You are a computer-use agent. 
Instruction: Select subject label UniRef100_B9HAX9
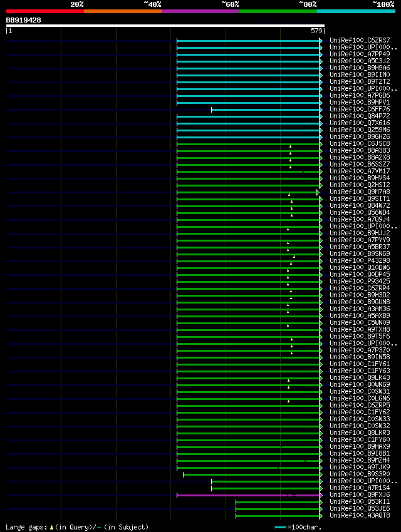(360, 446)
